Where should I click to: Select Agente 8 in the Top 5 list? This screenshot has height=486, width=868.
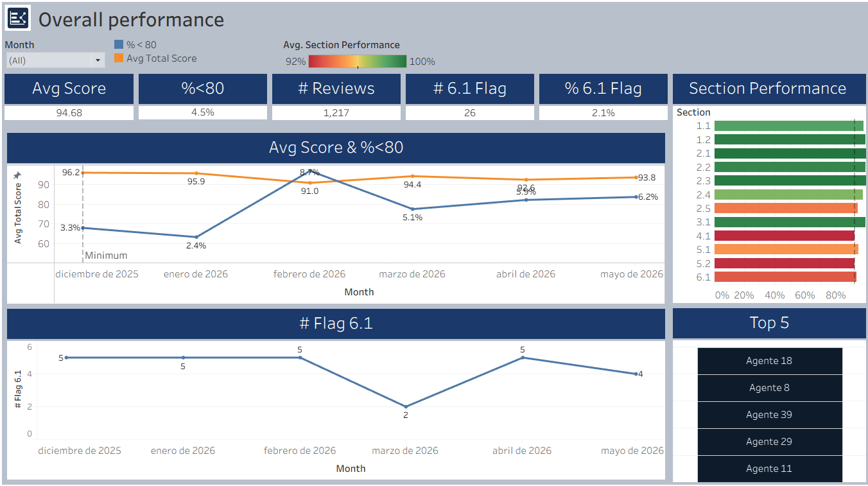point(770,388)
